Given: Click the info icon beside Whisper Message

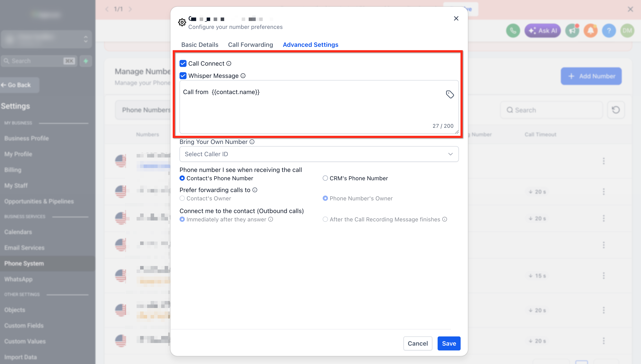Looking at the screenshot, I should click(x=243, y=76).
